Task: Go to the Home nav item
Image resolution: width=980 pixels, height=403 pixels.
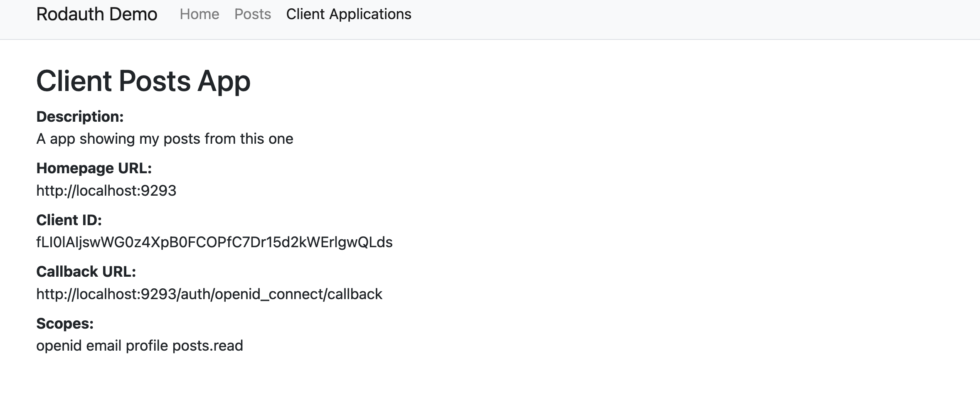Action: pos(199,15)
